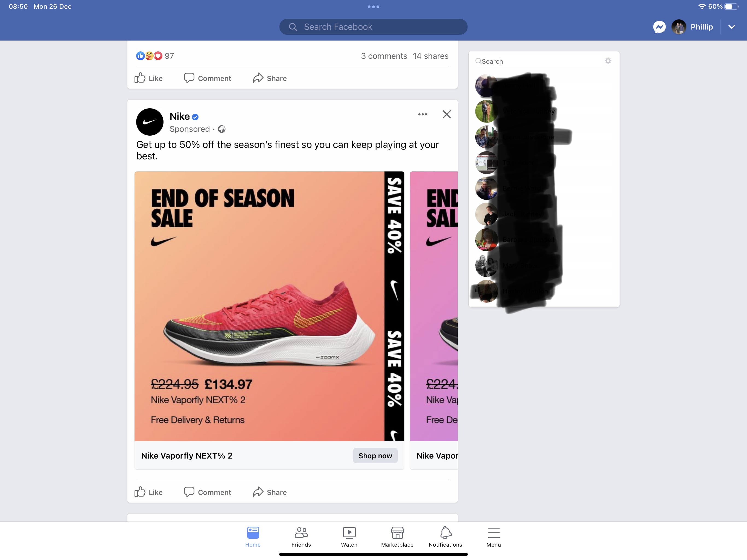View the 3 comments link

coord(384,56)
